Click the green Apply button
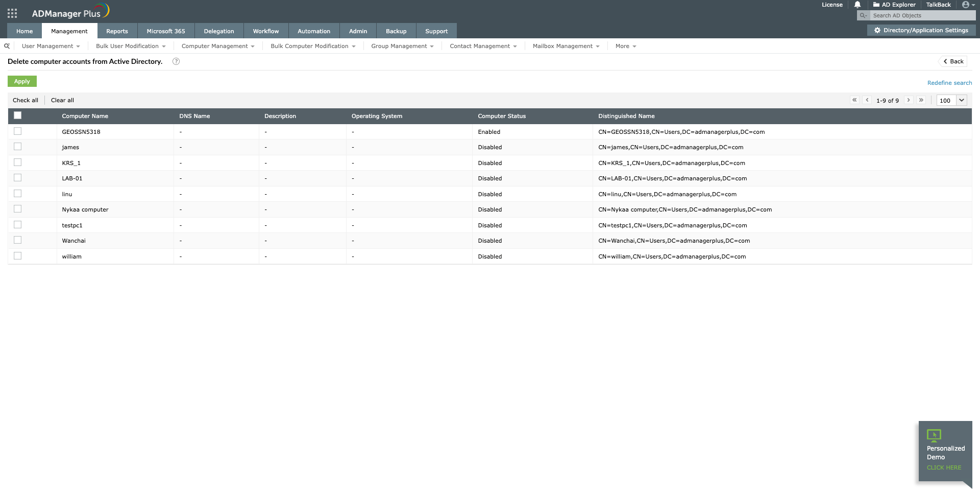 [x=22, y=81]
